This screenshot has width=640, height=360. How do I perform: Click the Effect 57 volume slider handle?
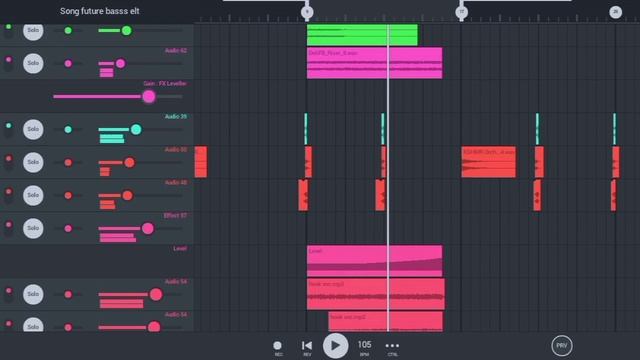pyautogui.click(x=148, y=229)
